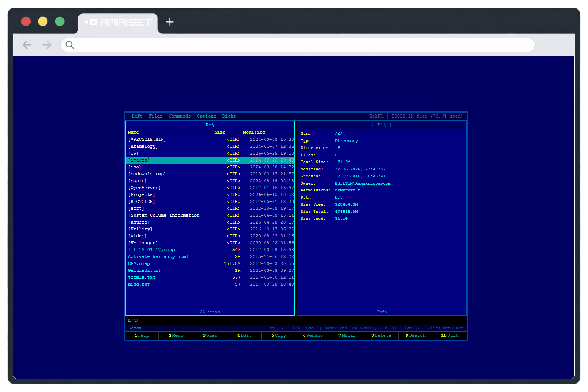Screen dimensions: 588x392
Task: Click the F:\ drive header of right panel
Action: tap(382, 125)
